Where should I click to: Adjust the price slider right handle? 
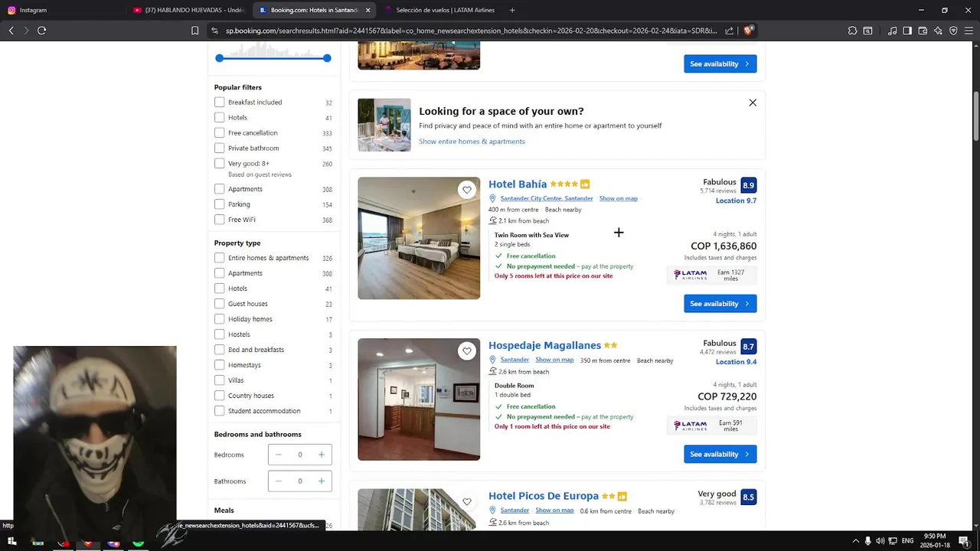(x=327, y=58)
